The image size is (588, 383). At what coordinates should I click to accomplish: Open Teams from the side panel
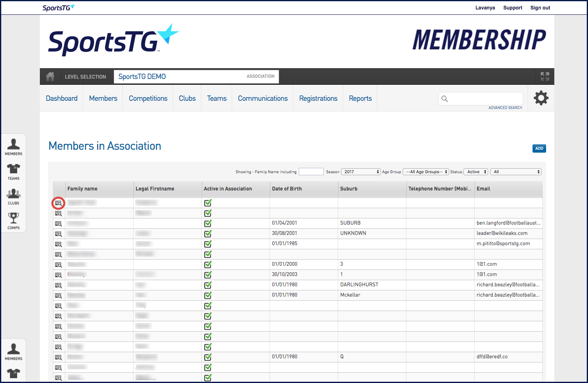14,172
